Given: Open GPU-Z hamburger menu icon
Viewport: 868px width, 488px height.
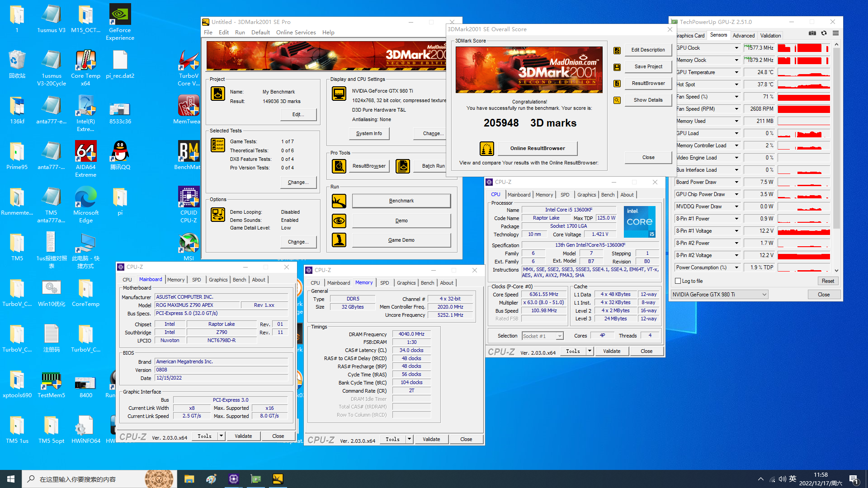Looking at the screenshot, I should point(835,33).
